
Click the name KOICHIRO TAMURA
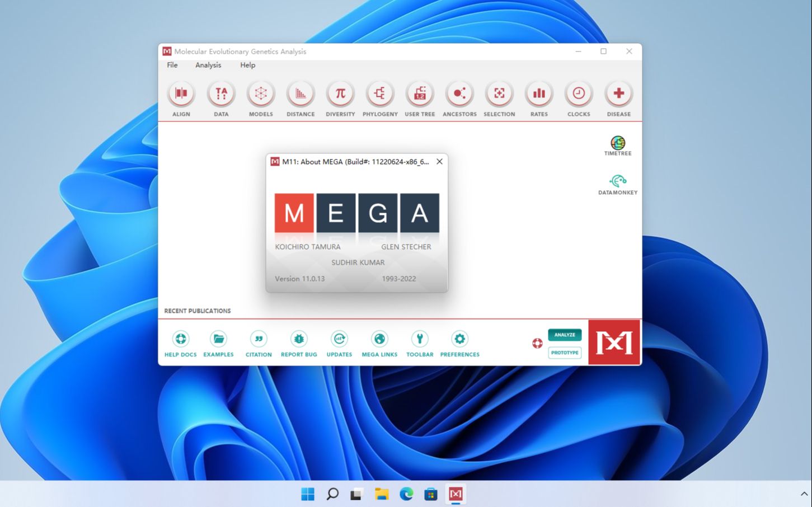[308, 247]
